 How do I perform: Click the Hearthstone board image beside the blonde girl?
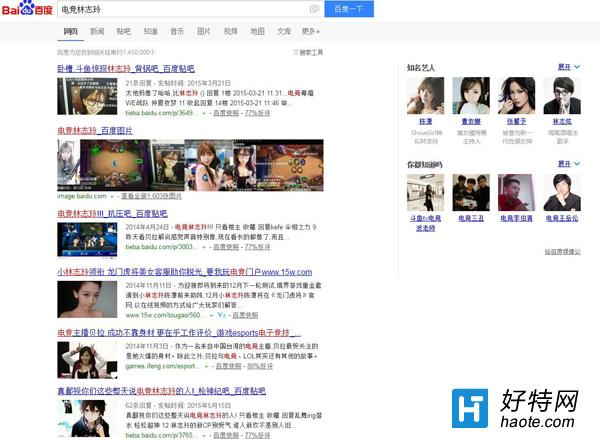114,165
